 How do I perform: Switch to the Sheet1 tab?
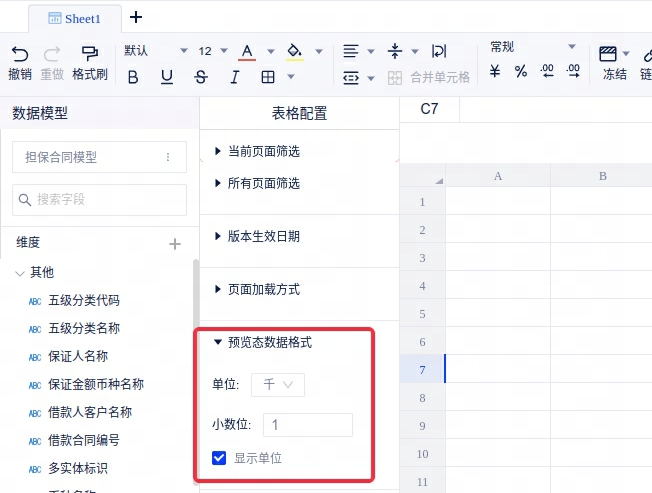[75, 18]
